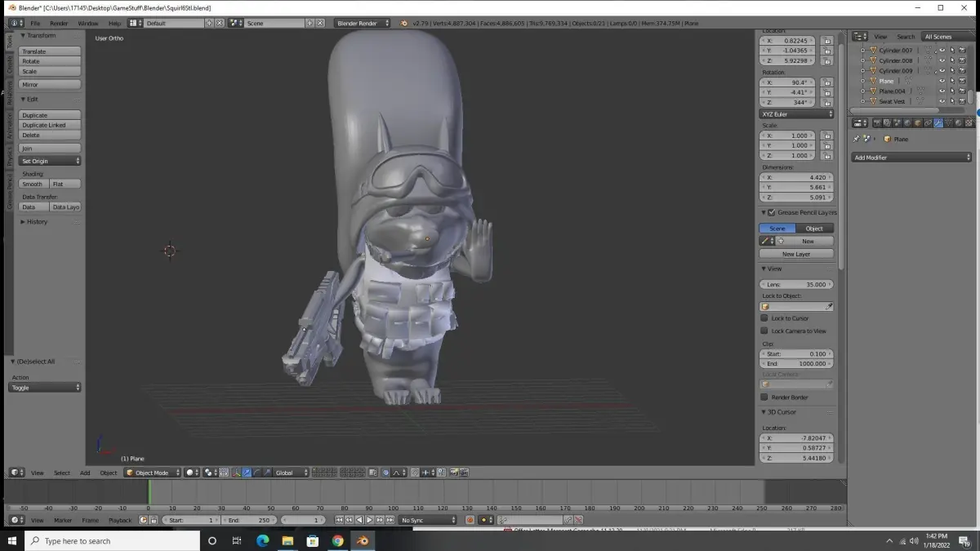The width and height of the screenshot is (980, 551).
Task: Open Google Chrome from the taskbar
Action: 337,540
